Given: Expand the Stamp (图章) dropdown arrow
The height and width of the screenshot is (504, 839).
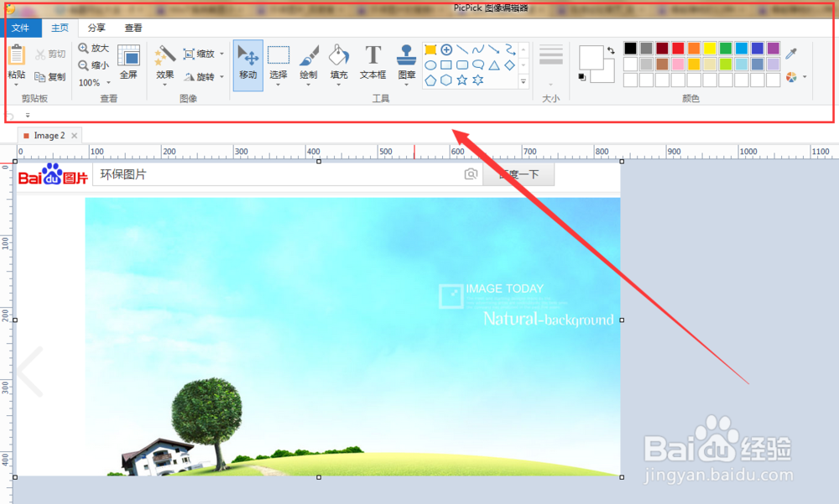Looking at the screenshot, I should [407, 85].
